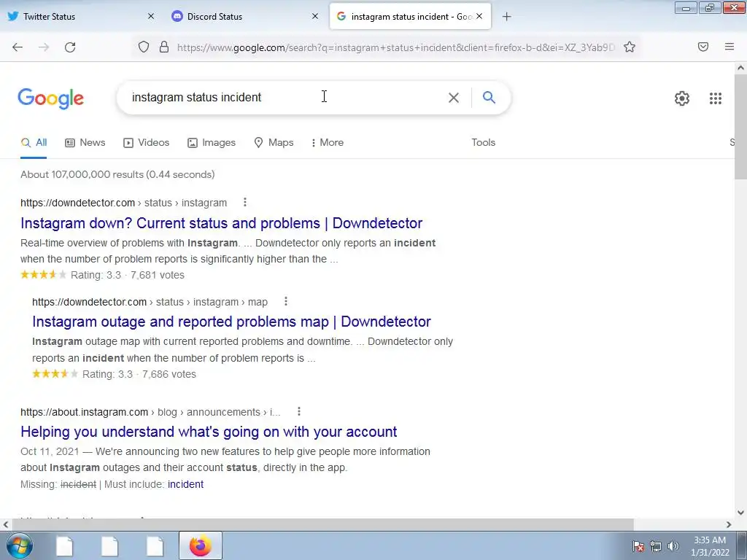Screen dimensions: 747x560
Task: Open the tracking protection shield icon
Action: pyautogui.click(x=144, y=47)
